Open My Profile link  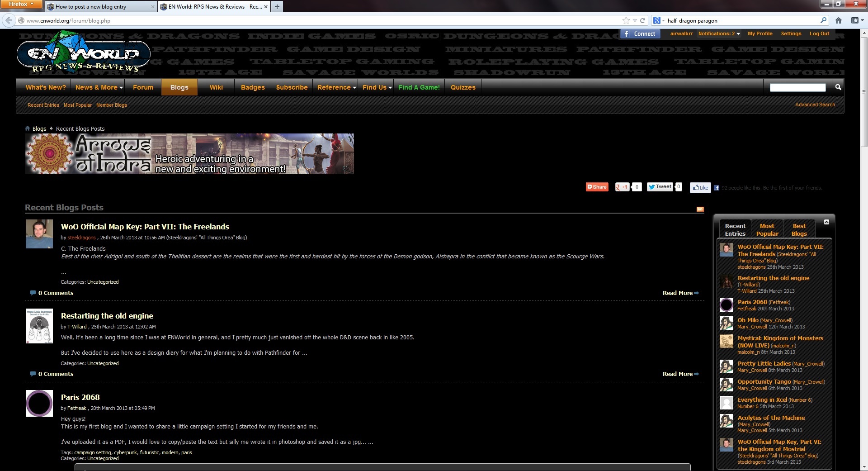click(760, 33)
